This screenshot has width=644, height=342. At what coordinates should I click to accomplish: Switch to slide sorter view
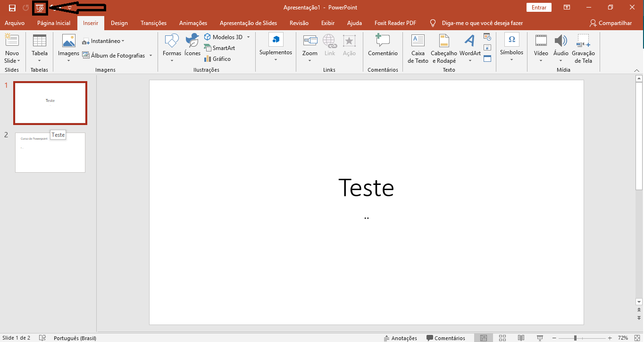pos(502,338)
